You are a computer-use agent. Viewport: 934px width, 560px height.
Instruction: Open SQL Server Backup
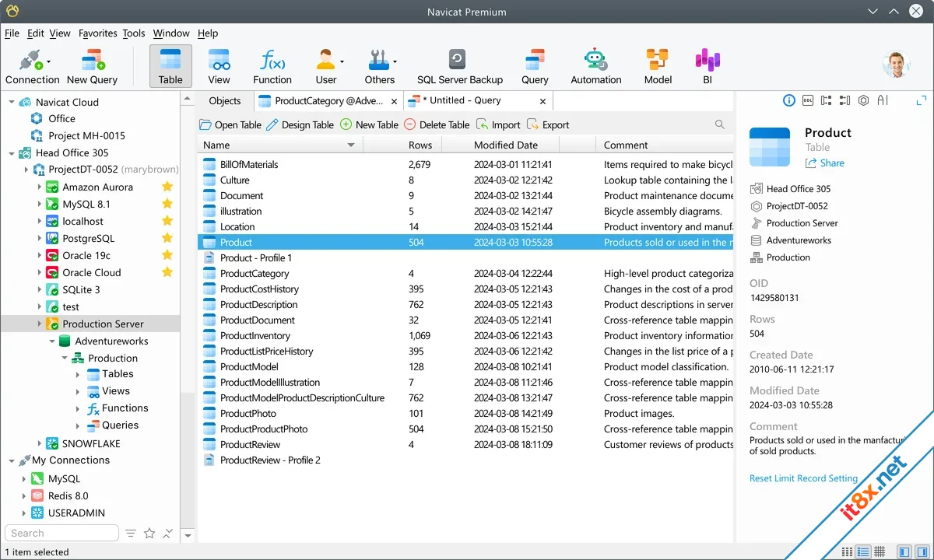coord(460,66)
